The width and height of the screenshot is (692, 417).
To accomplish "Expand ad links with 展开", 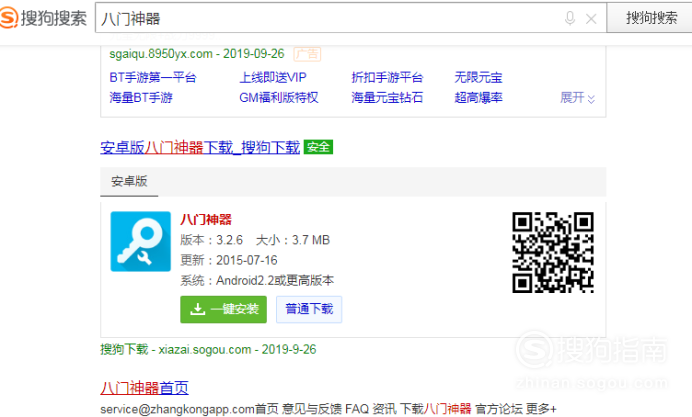I will (577, 98).
